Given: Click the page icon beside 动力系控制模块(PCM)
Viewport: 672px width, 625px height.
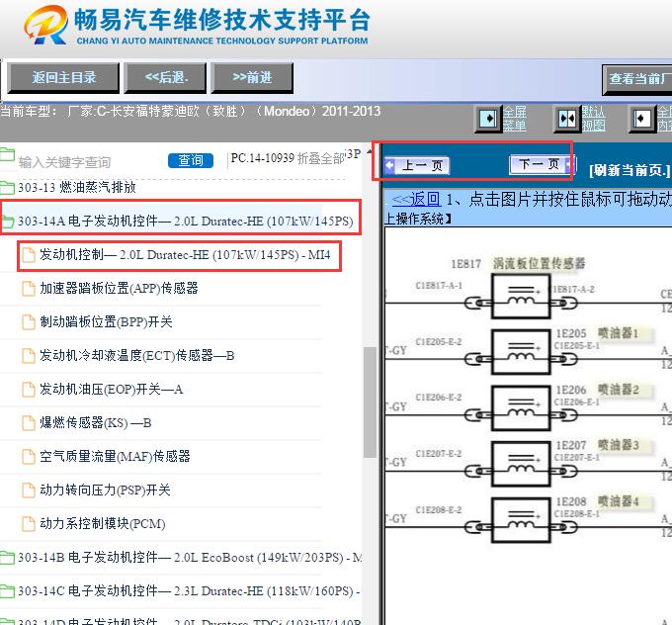Looking at the screenshot, I should tap(29, 524).
